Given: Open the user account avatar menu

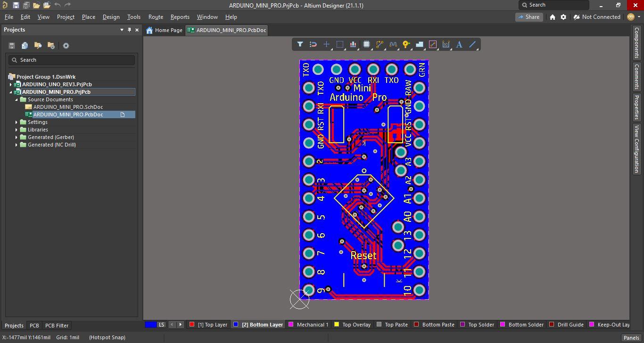Looking at the screenshot, I should point(634,17).
